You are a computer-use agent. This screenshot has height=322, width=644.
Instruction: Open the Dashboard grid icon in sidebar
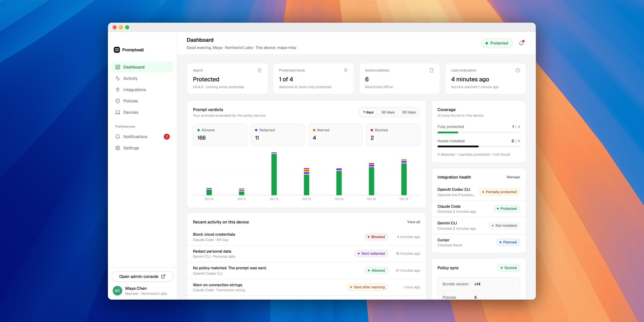pos(117,67)
